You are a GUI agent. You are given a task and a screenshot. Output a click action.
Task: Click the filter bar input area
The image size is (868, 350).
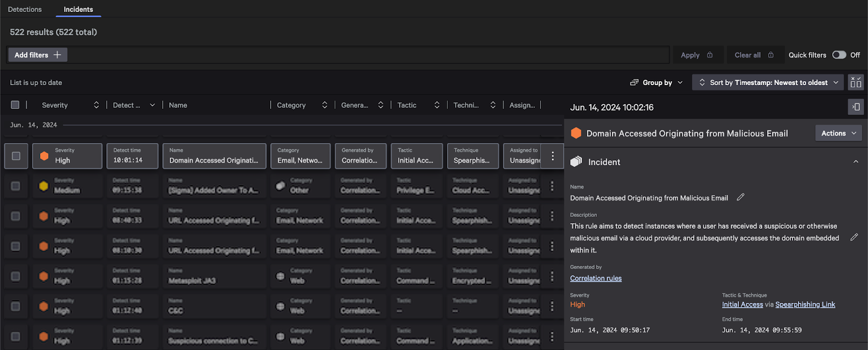click(x=369, y=55)
